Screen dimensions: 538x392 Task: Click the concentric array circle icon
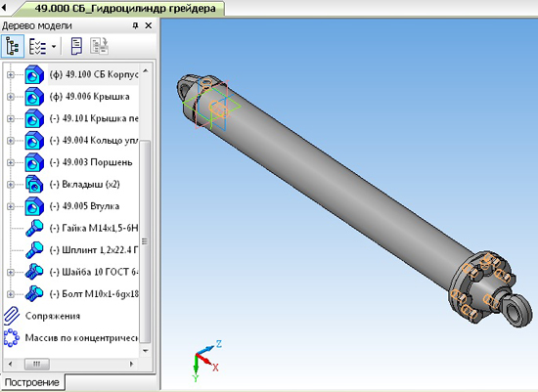click(12, 338)
